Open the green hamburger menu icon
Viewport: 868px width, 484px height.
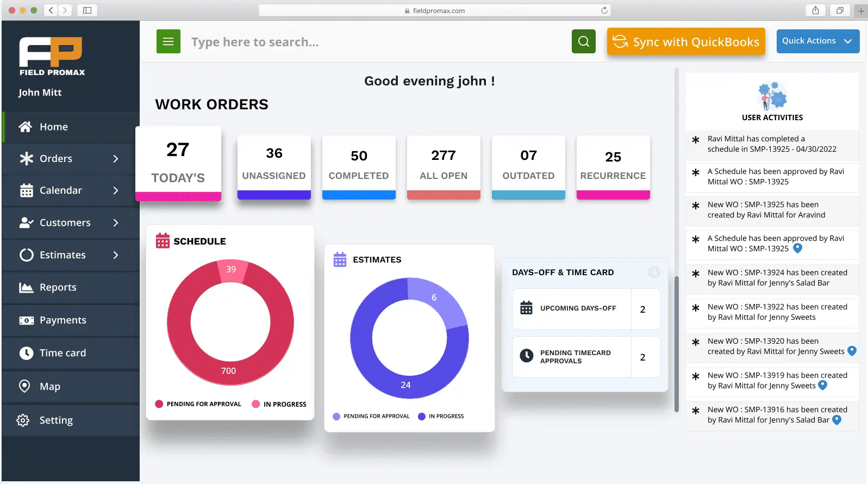pos(168,41)
